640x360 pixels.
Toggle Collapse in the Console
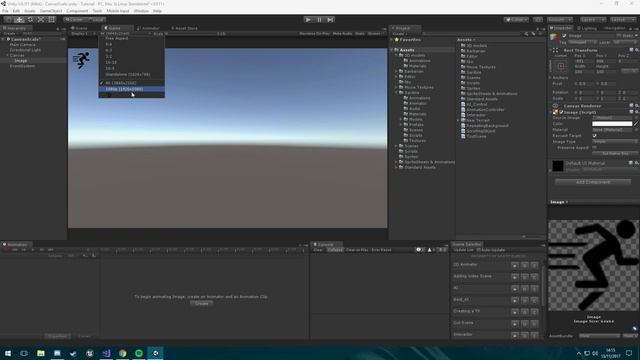[335, 250]
